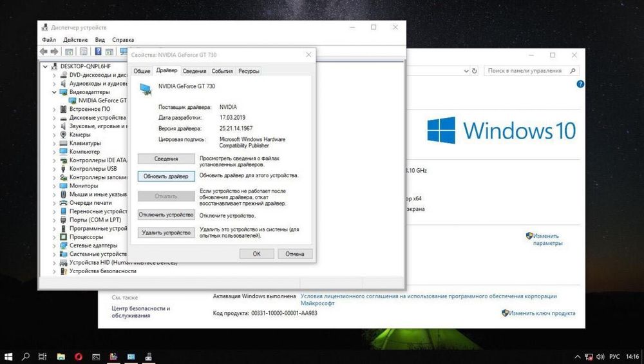The height and width of the screenshot is (364, 644).
Task: Toggle the console tree toolbar icon
Action: coord(69,52)
